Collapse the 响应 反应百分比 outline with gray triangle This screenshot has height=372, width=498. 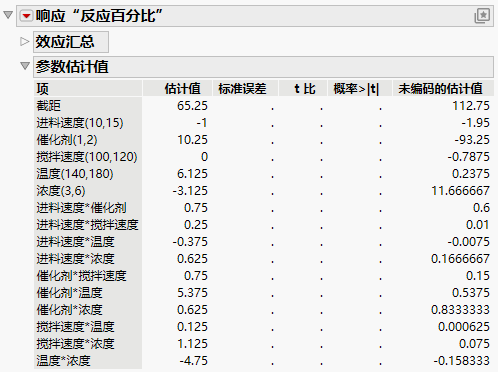(x=8, y=15)
